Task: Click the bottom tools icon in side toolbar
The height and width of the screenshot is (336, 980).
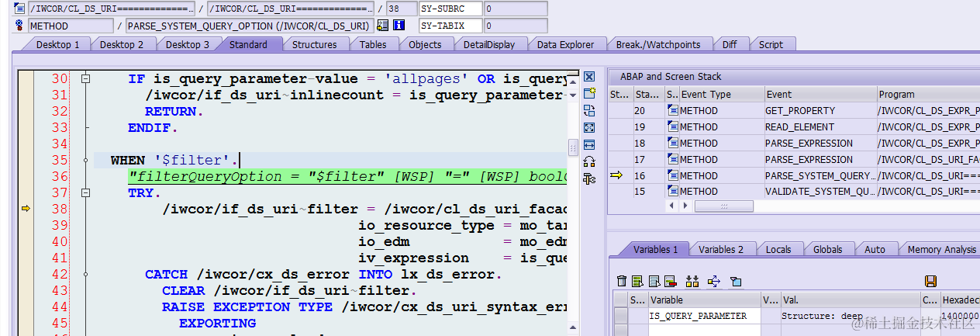Action: click(589, 179)
